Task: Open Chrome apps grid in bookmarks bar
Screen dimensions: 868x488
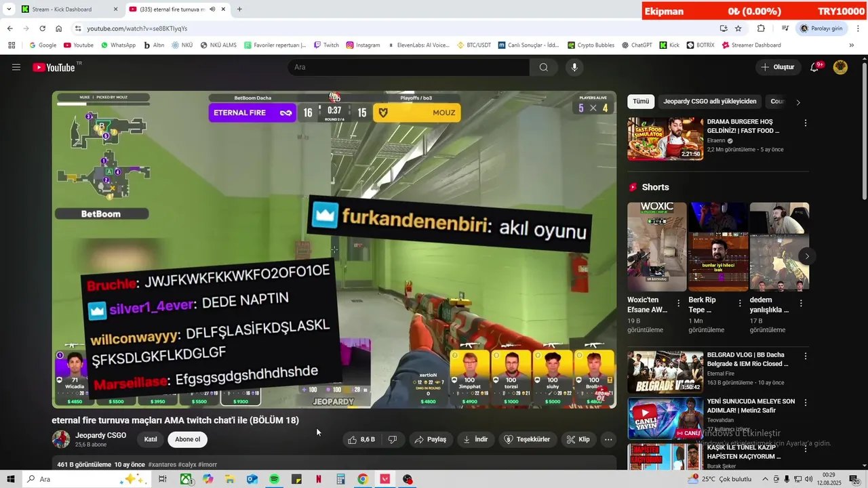Action: 12,45
